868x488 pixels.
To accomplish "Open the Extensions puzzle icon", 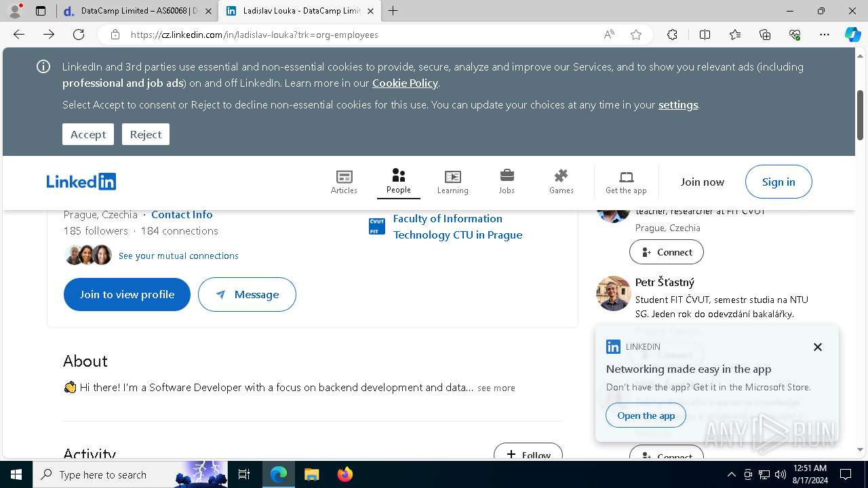I will tap(672, 35).
